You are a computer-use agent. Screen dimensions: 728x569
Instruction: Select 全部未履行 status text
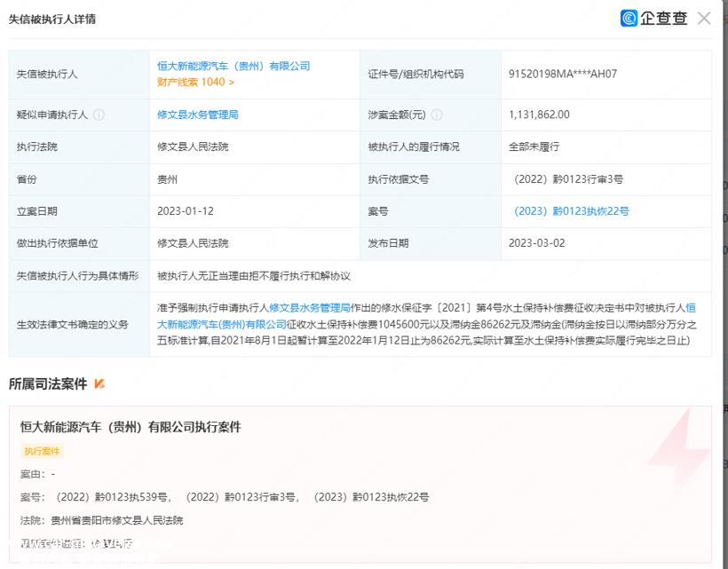point(534,146)
